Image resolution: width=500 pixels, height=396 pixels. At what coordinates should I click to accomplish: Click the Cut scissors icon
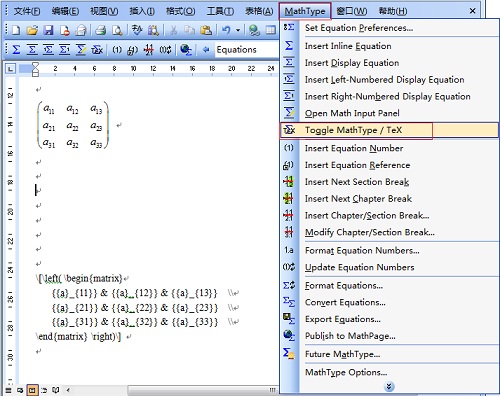(x=173, y=31)
